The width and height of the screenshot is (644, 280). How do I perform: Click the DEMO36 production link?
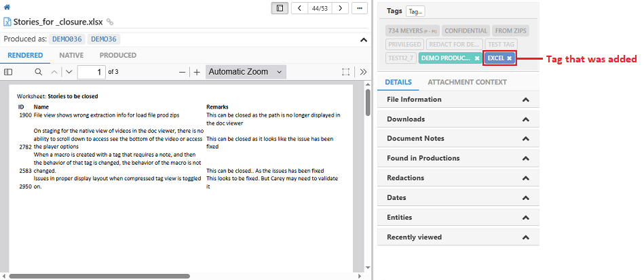coord(104,39)
